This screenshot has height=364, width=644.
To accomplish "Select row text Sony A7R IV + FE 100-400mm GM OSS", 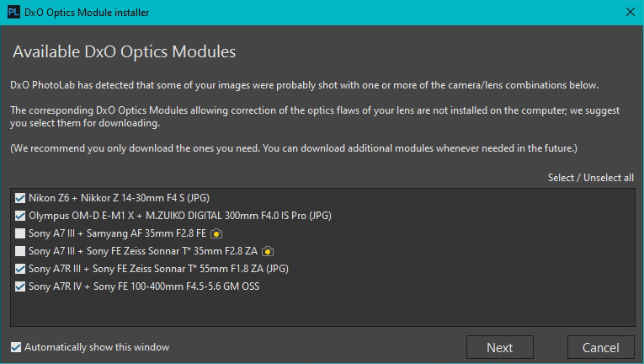I will click(144, 286).
